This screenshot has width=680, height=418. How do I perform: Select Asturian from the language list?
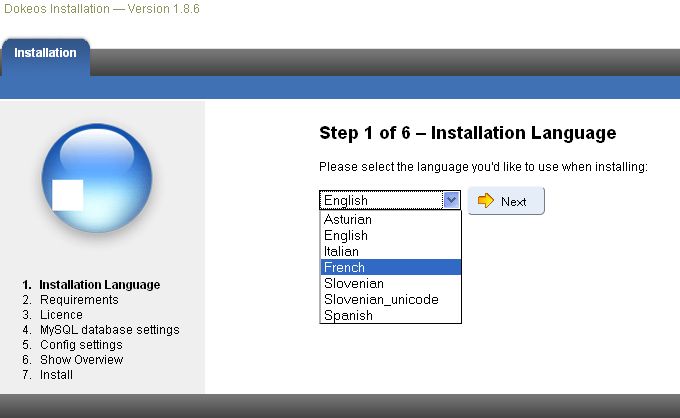(x=390, y=219)
